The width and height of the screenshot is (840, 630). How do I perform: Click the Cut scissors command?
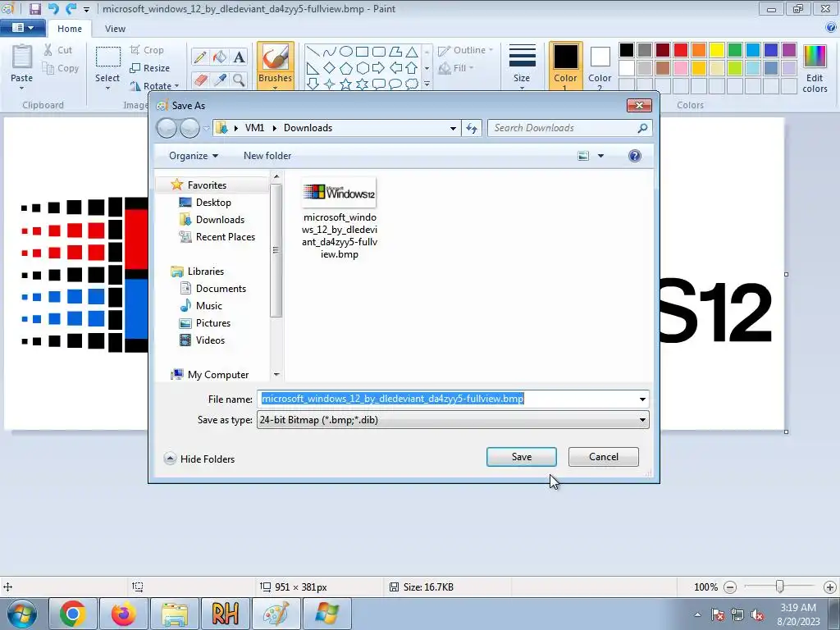tap(58, 50)
